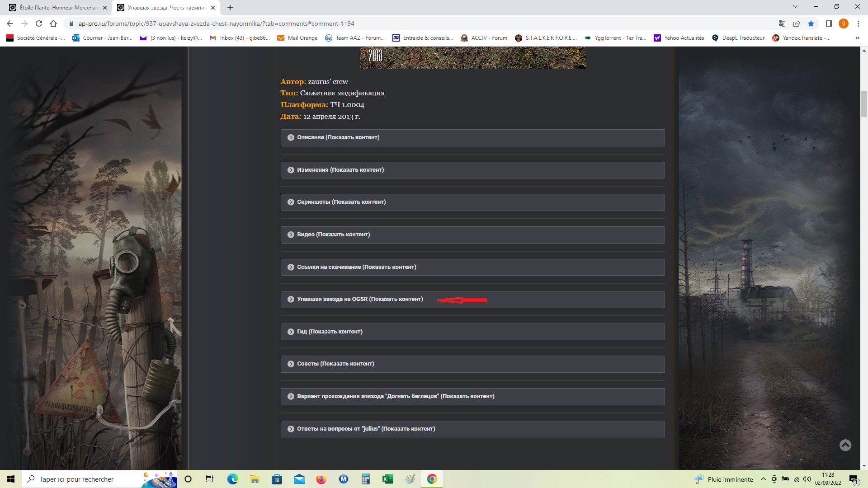
Task: Open the DeepL Traducteur bookmark
Action: coord(738,38)
